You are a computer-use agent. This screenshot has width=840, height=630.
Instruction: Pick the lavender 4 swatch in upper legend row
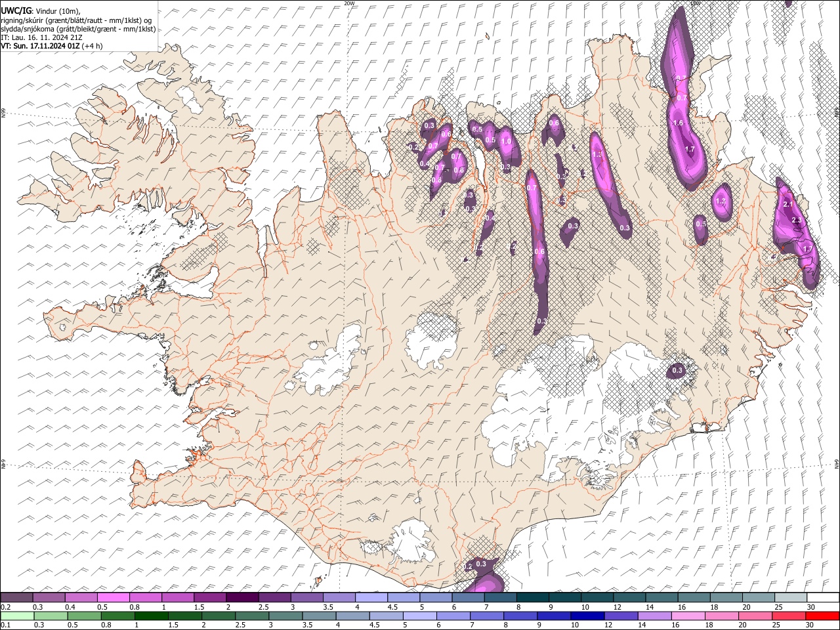point(371,597)
